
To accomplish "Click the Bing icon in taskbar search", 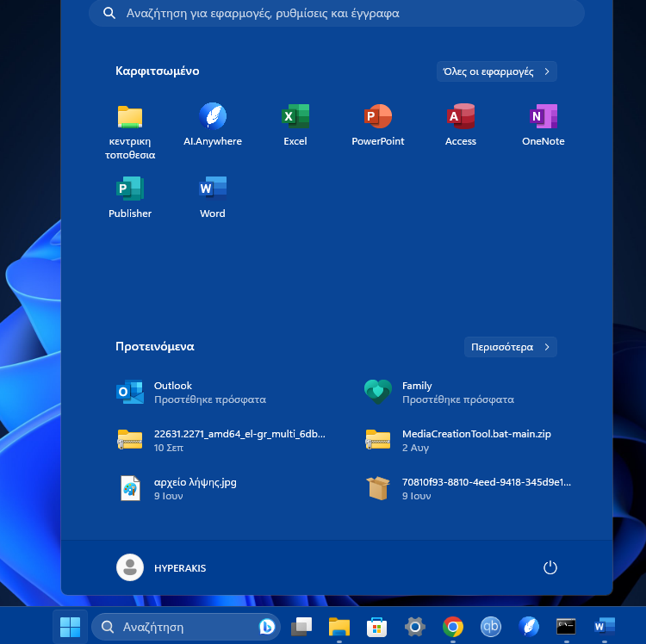I will tap(267, 627).
